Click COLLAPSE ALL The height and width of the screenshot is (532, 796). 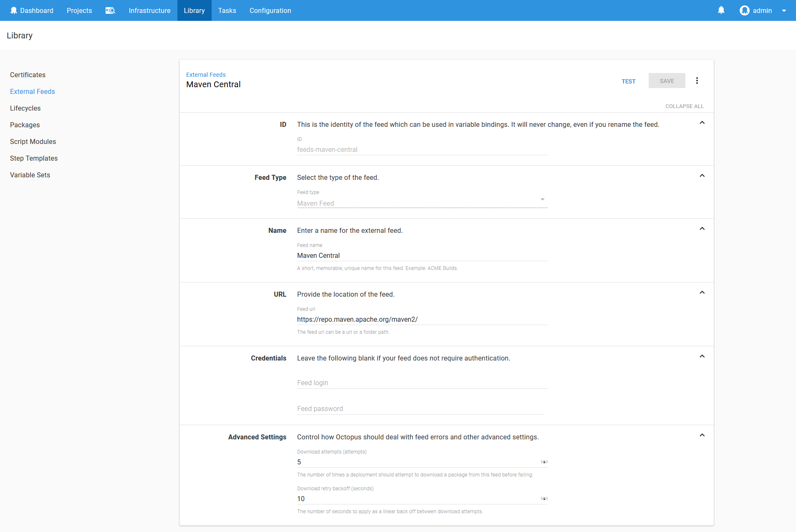(x=684, y=106)
